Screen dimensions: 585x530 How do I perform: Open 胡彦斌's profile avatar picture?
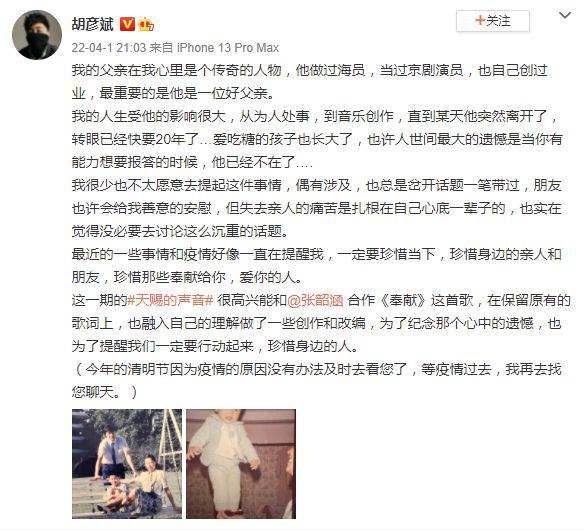pyautogui.click(x=37, y=35)
